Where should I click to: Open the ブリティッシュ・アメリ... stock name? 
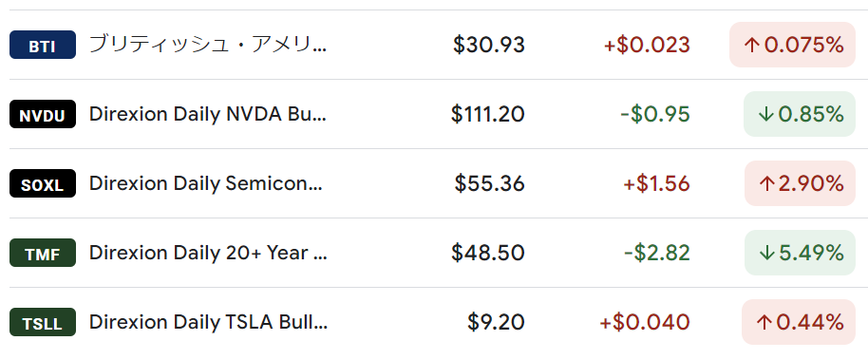tap(208, 45)
